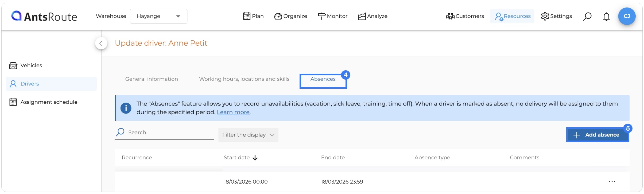
Task: Follow the Learn more link
Action: 233,112
